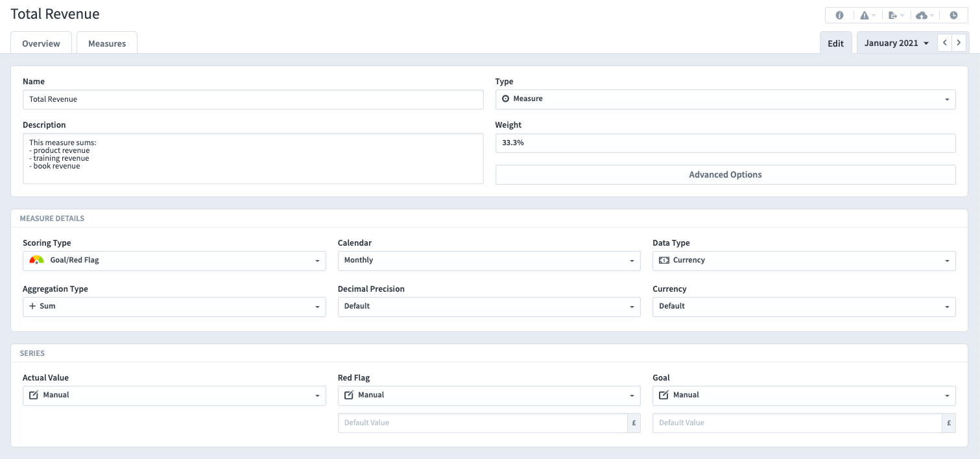
Task: Click the Red Flag Default Value field
Action: click(x=482, y=423)
